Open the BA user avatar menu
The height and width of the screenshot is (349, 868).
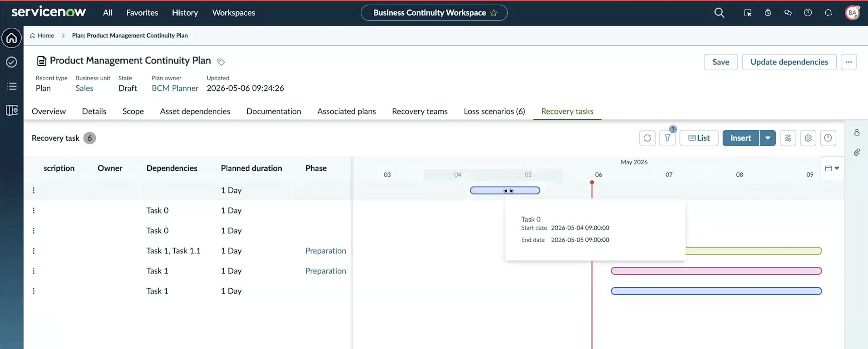click(x=852, y=13)
